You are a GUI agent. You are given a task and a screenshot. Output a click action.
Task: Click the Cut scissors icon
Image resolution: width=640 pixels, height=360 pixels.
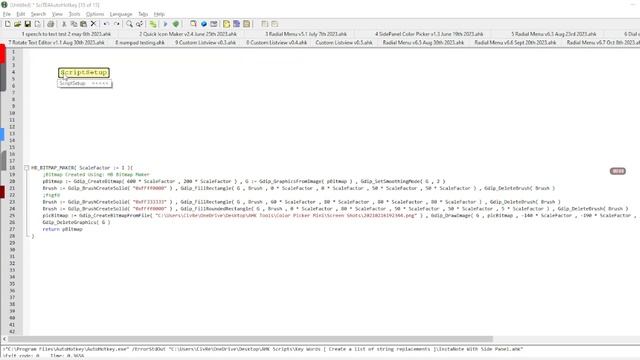[64, 24]
